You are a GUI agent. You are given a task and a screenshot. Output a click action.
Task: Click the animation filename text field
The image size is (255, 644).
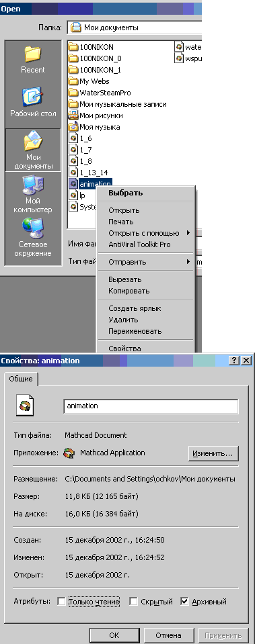pos(151,406)
